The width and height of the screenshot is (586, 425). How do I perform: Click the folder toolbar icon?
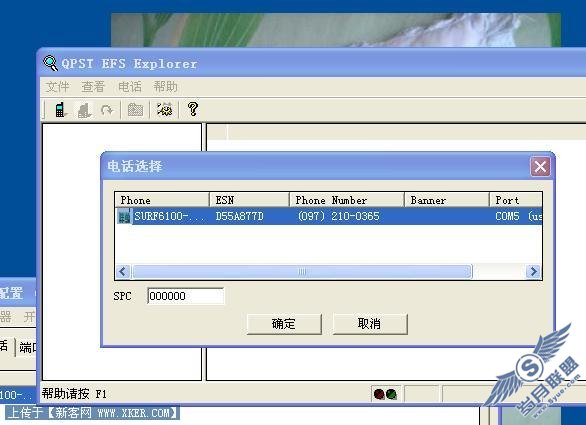pos(135,110)
